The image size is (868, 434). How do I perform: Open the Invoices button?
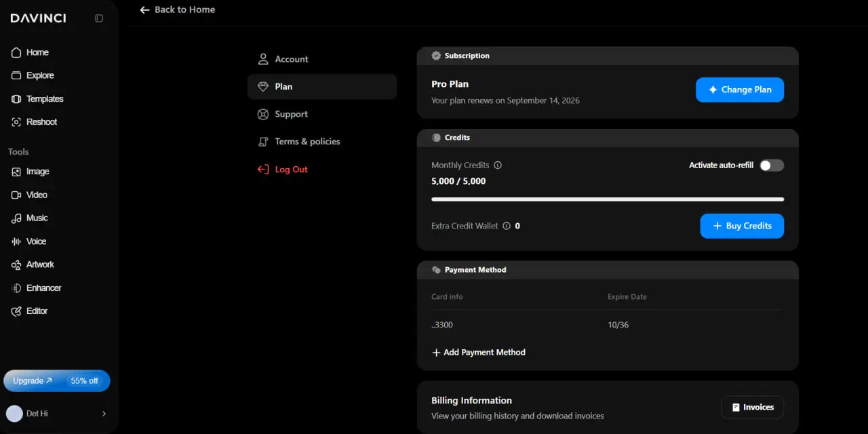coord(752,408)
